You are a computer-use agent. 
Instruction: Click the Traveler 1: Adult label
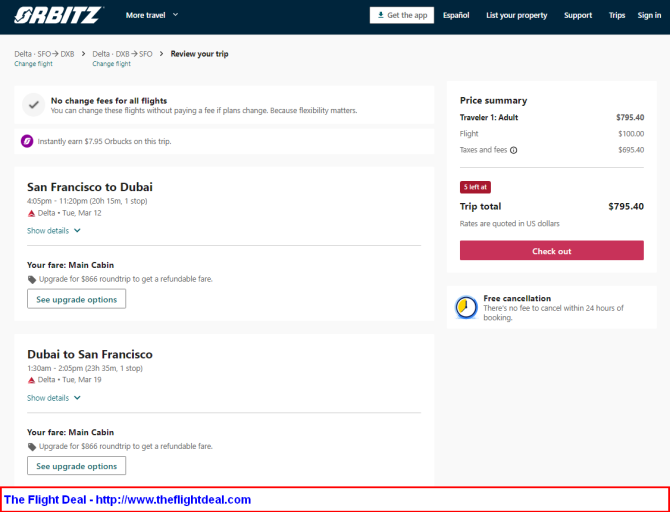pos(489,118)
